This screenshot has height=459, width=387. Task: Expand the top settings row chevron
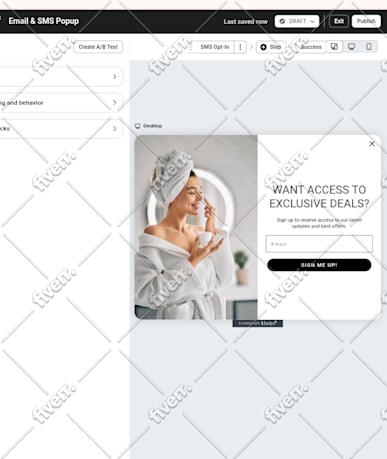[115, 77]
